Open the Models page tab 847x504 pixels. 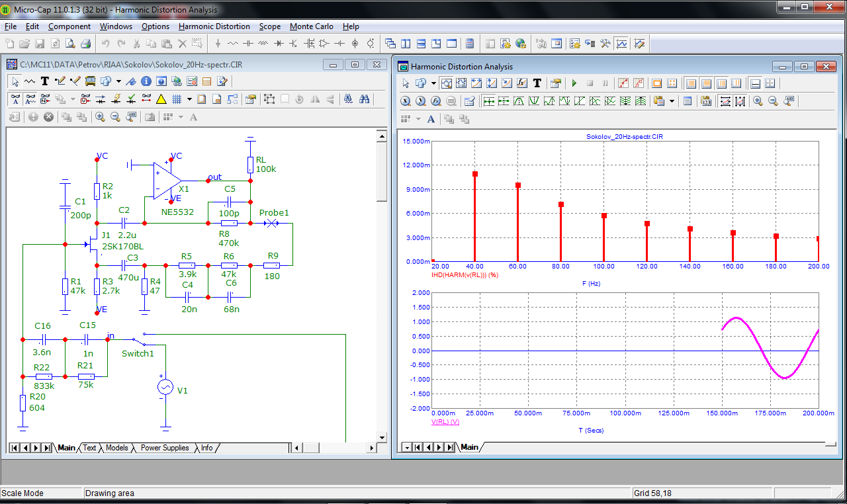116,448
